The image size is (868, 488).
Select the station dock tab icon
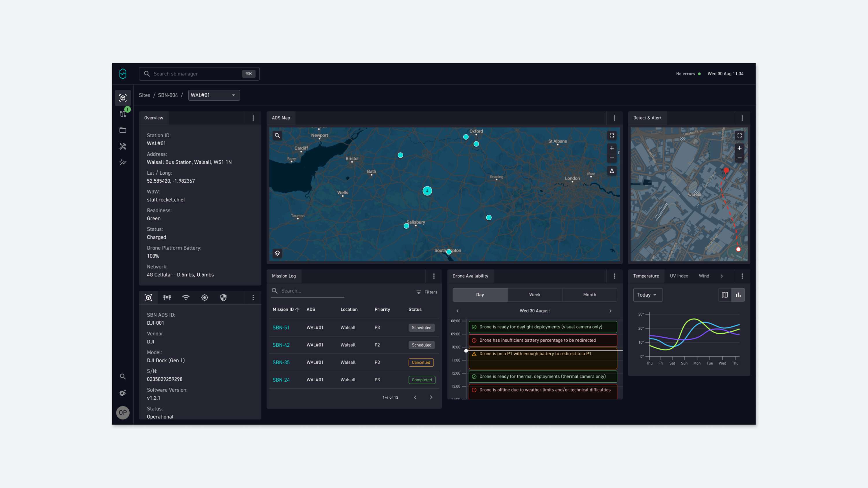click(x=148, y=297)
